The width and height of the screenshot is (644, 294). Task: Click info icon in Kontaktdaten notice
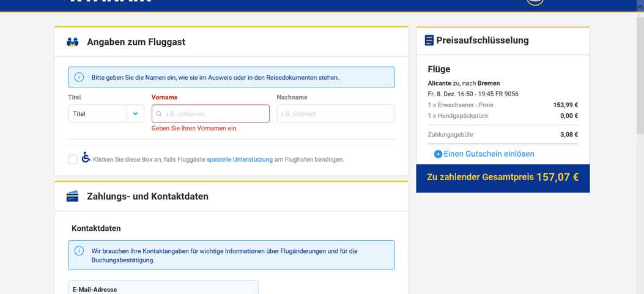(x=79, y=251)
